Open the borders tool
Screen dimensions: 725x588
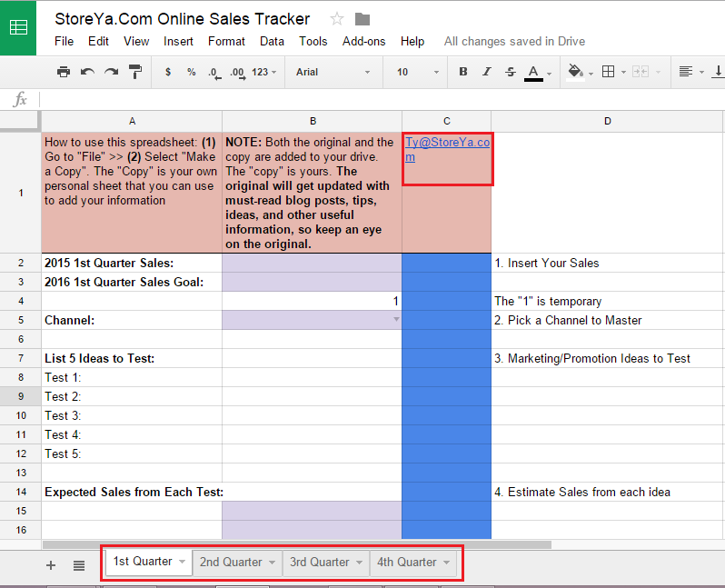tap(609, 72)
